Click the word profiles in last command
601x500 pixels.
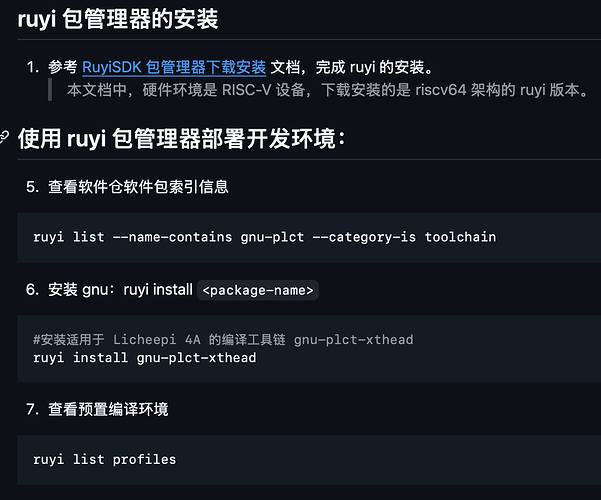(144, 459)
